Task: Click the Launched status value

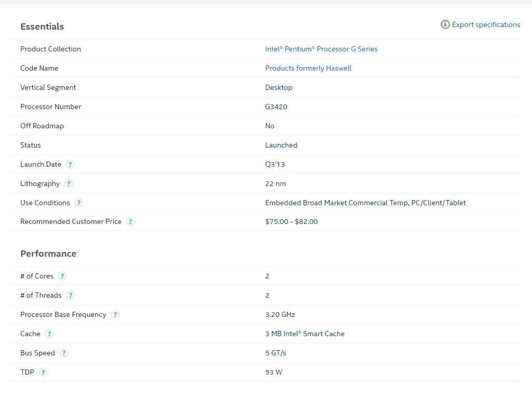Action: click(281, 145)
